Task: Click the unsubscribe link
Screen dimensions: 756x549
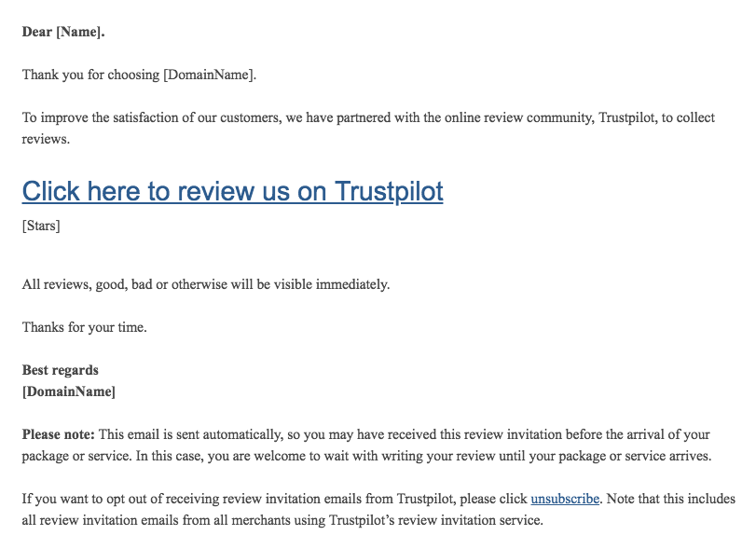Action: point(565,499)
